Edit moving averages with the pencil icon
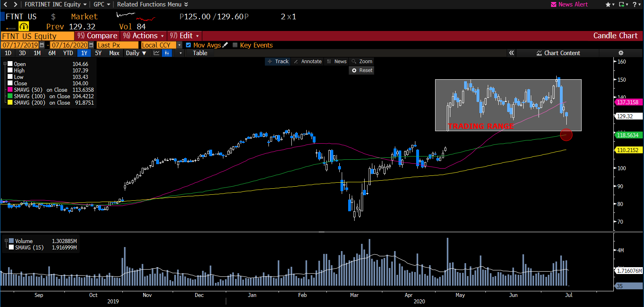 pyautogui.click(x=225, y=45)
